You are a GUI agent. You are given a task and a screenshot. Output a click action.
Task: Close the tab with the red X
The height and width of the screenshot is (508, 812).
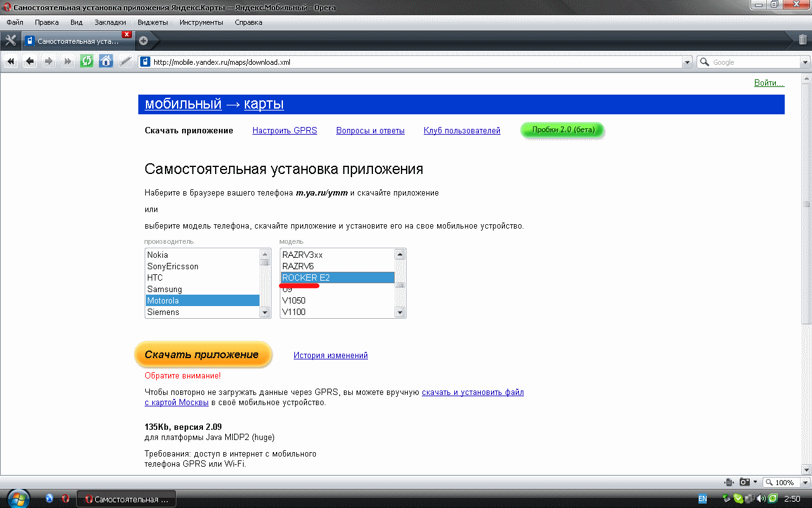[127, 34]
